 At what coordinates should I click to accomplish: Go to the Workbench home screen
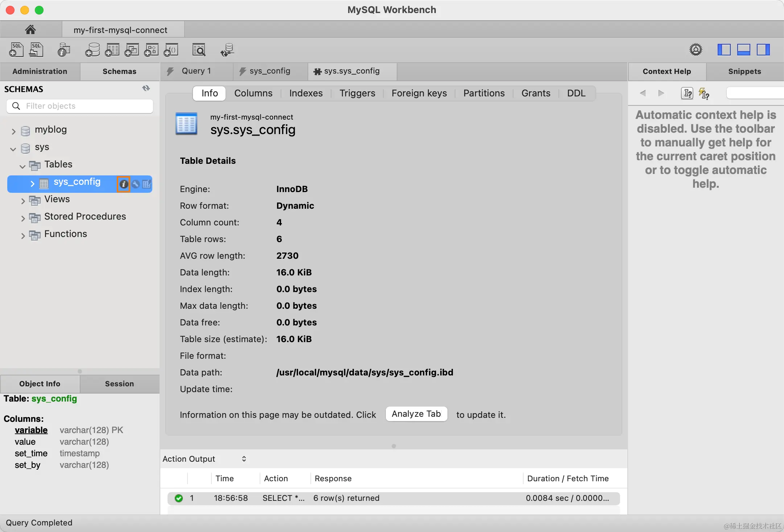coord(30,29)
